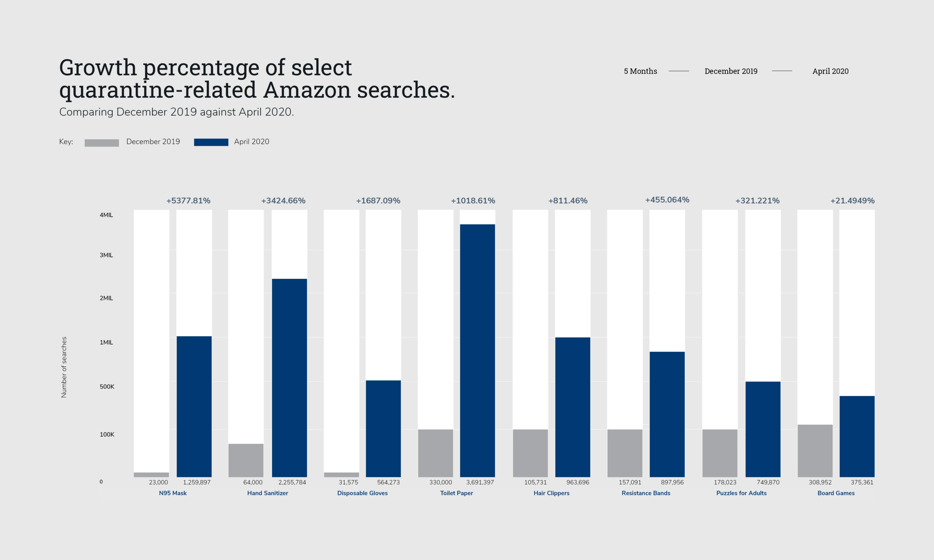
Task: Click the Puzzles for Adults label
Action: [x=741, y=493]
